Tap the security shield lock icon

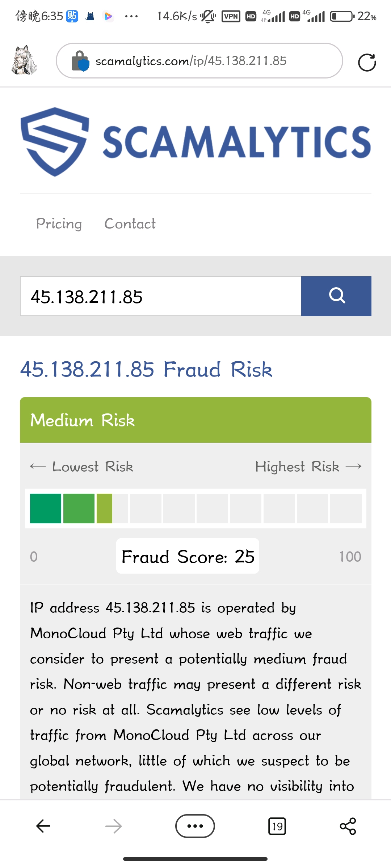(80, 61)
